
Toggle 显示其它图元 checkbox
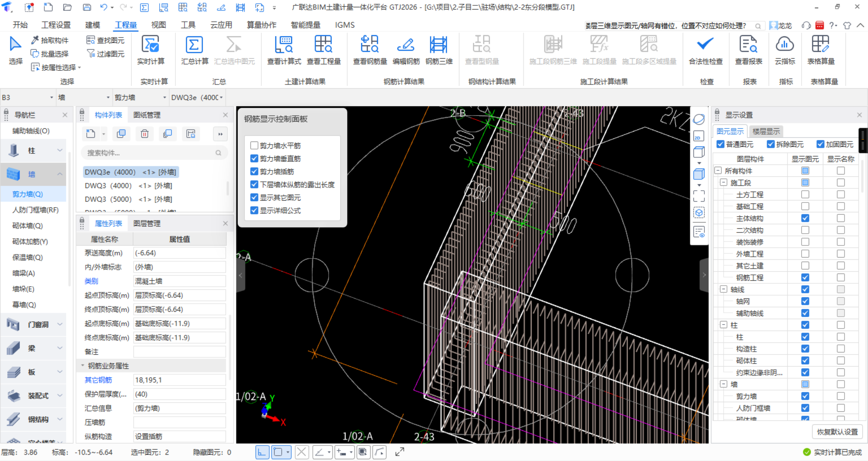point(254,198)
